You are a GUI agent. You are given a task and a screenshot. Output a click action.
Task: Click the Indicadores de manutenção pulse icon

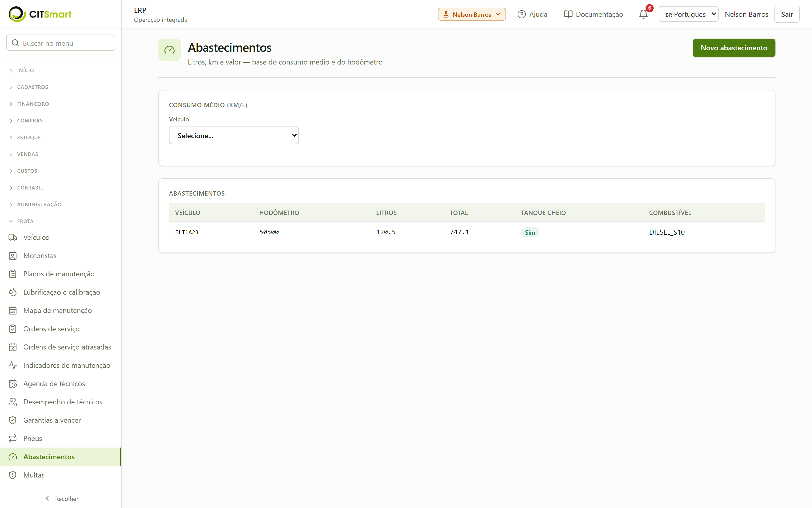tap(13, 365)
